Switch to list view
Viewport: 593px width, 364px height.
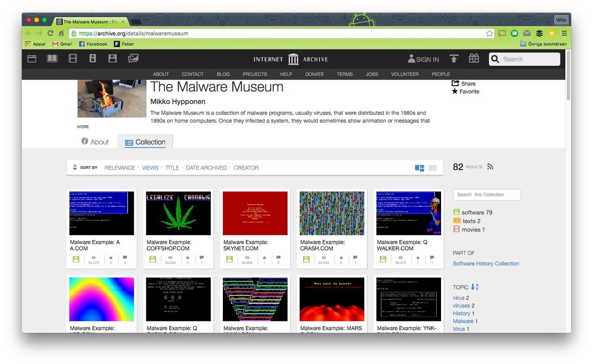433,168
